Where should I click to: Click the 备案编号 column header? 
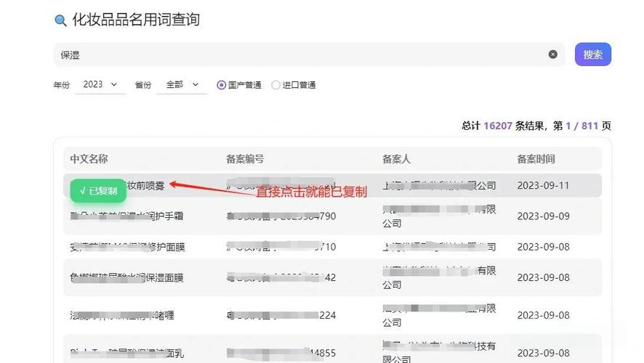click(x=245, y=159)
